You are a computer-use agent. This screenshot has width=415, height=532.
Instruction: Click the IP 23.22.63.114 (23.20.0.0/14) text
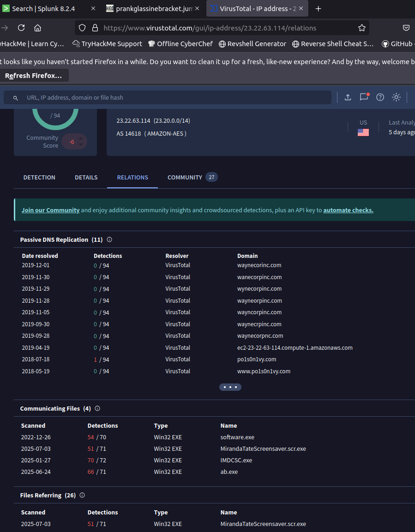pos(153,121)
